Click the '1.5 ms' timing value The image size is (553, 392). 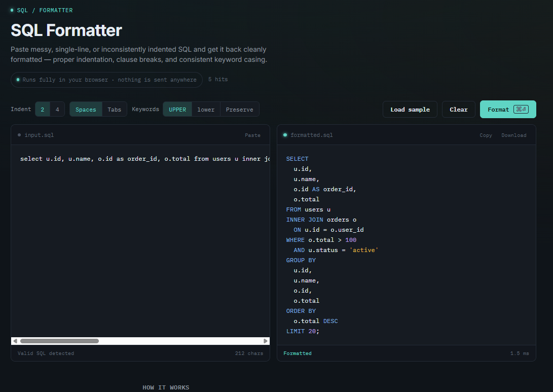click(x=520, y=353)
